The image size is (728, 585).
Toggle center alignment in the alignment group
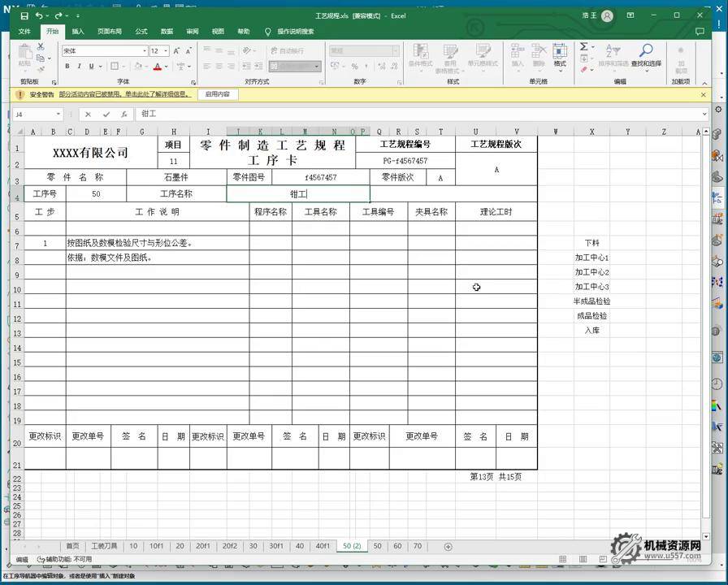[216, 65]
